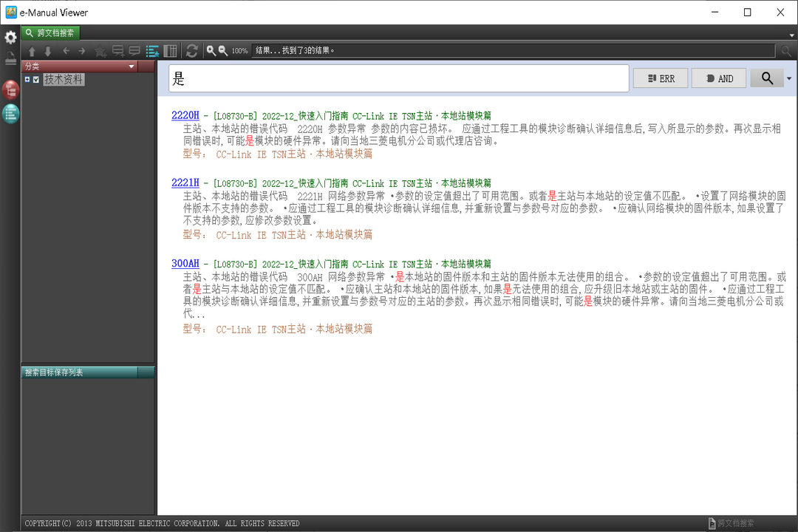Screen dimensions: 798x532
Task: Uncheck the 技术资料 checkbox
Action: 35,79
